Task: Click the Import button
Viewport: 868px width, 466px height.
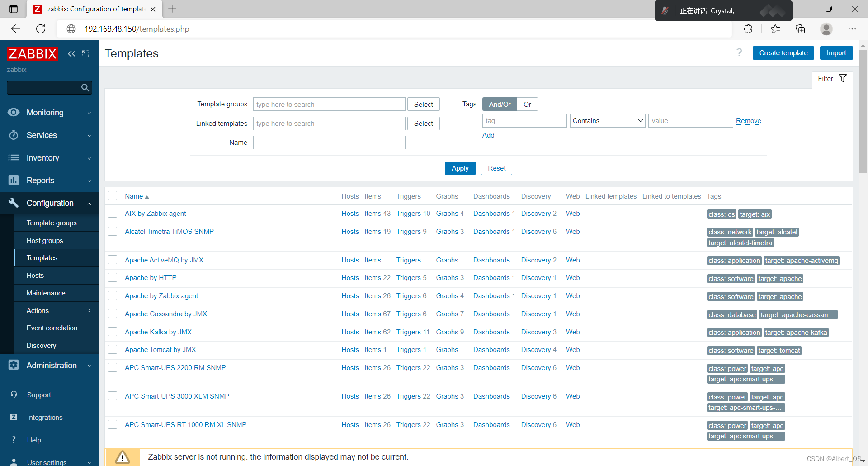Action: click(x=836, y=53)
